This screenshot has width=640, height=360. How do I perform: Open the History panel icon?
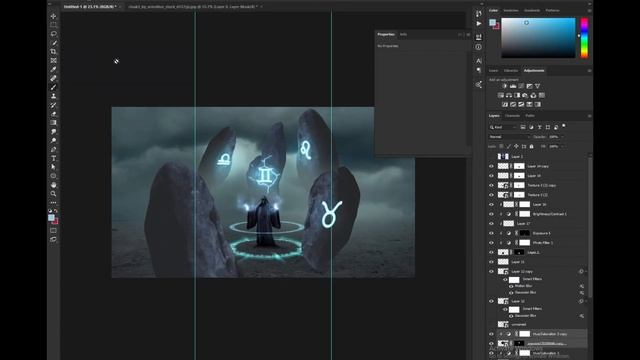(x=479, y=13)
